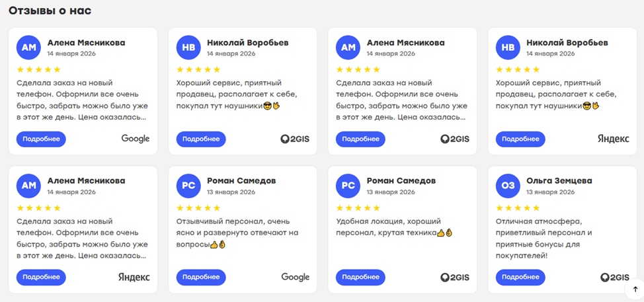Open Подробнее on the first Google review card
The height and width of the screenshot is (302, 644).
(41, 139)
